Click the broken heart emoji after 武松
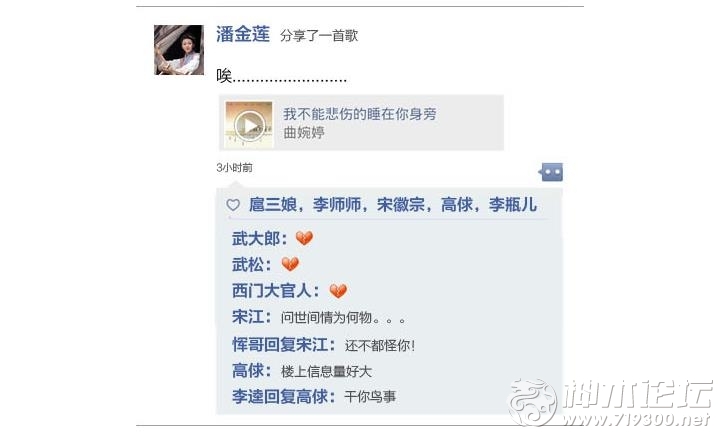 pos(290,264)
